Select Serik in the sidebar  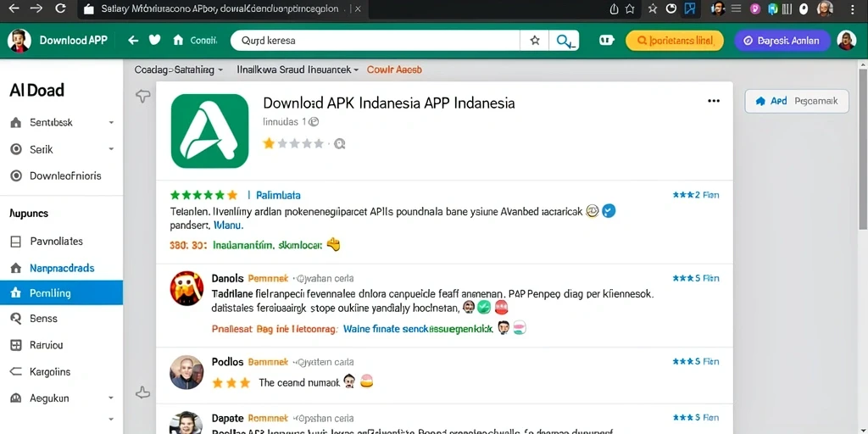point(42,149)
